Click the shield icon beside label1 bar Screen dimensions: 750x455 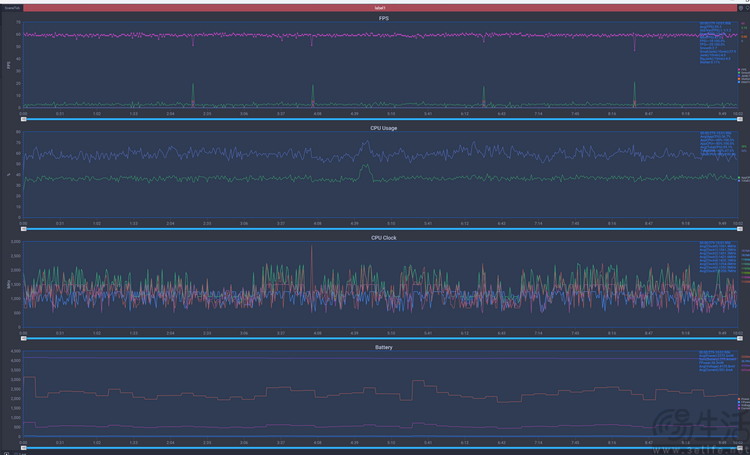[x=741, y=8]
